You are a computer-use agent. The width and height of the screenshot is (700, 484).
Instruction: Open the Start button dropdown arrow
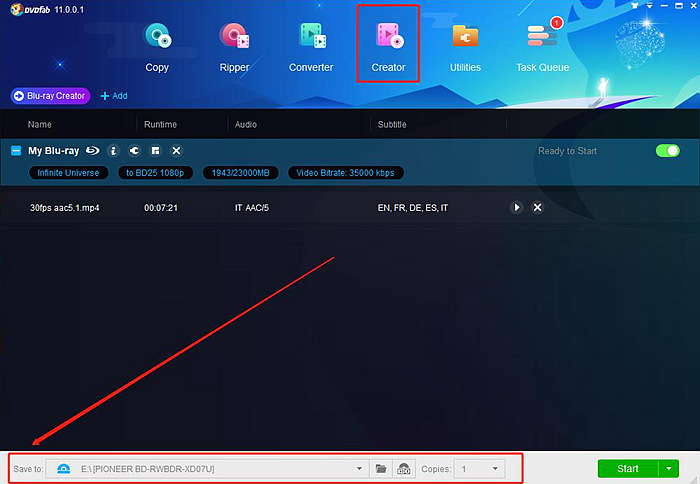click(669, 469)
